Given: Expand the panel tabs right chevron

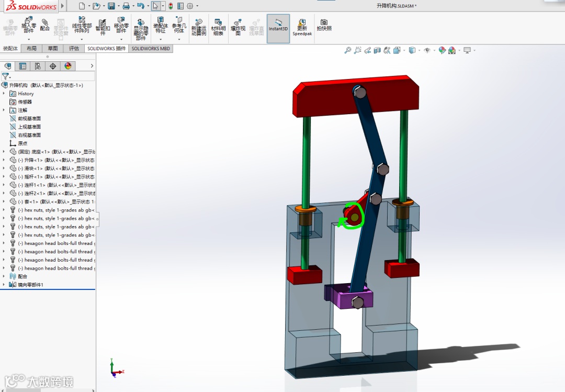Looking at the screenshot, I should (x=92, y=65).
